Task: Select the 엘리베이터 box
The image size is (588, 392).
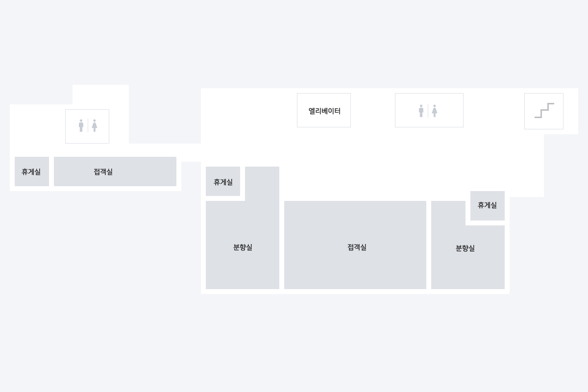Action: coord(324,110)
